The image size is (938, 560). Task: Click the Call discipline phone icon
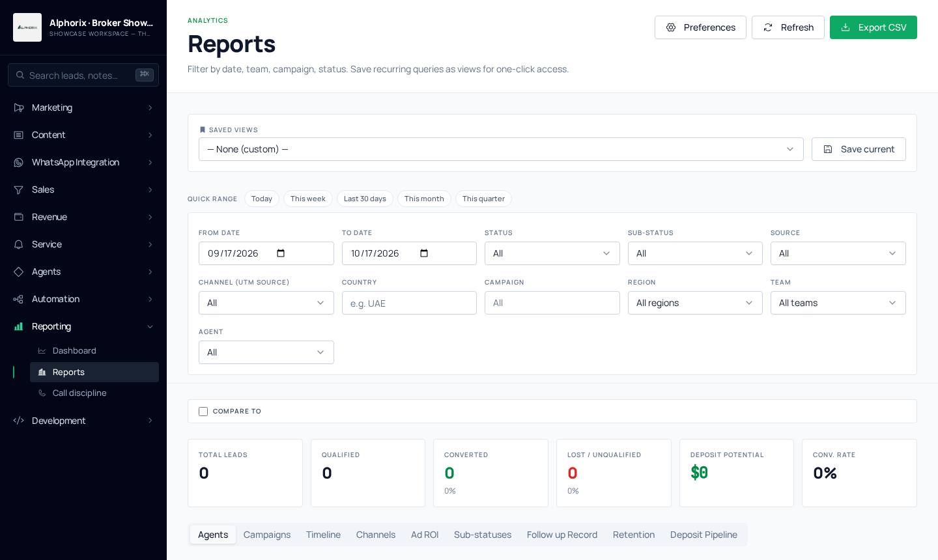point(42,393)
